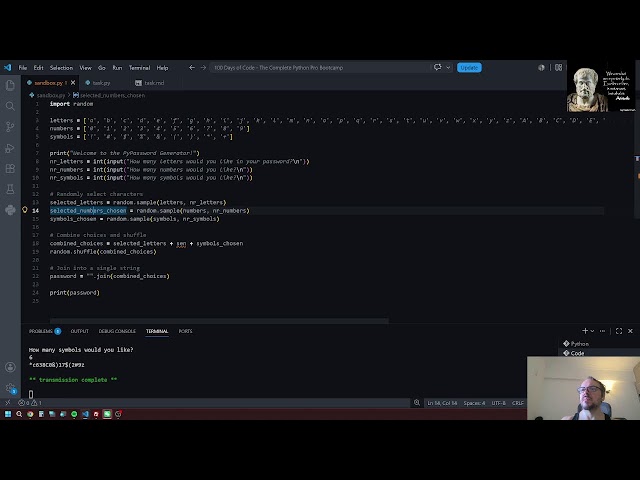Viewport: 640px width, 480px height.
Task: Open the Copilot chat icon in the title bar
Action: (x=438, y=67)
